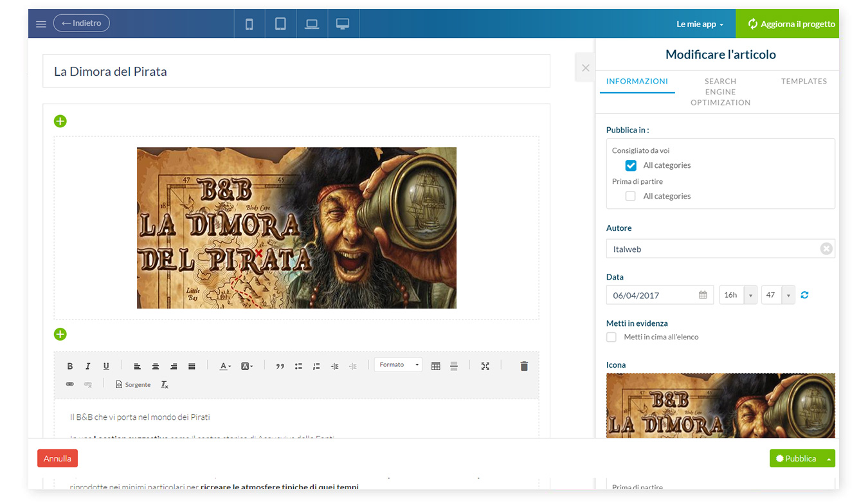
Task: Switch to Search Engine Optimization tab
Action: click(x=720, y=91)
